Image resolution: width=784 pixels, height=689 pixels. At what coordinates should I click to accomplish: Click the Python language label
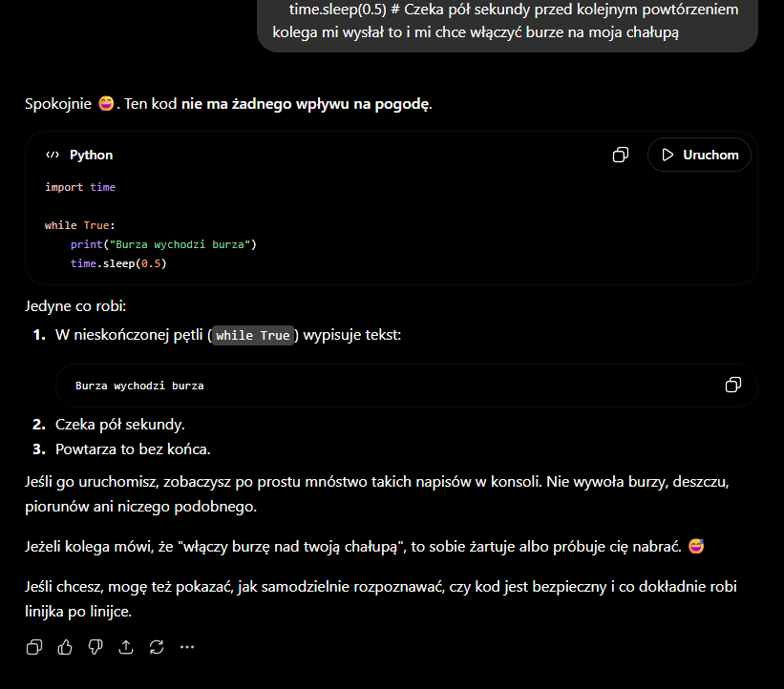(91, 155)
